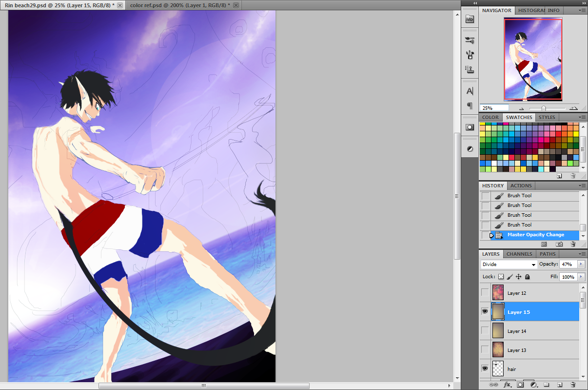The image size is (588, 390).
Task: Create new swatch of foreground color
Action: [x=559, y=176]
